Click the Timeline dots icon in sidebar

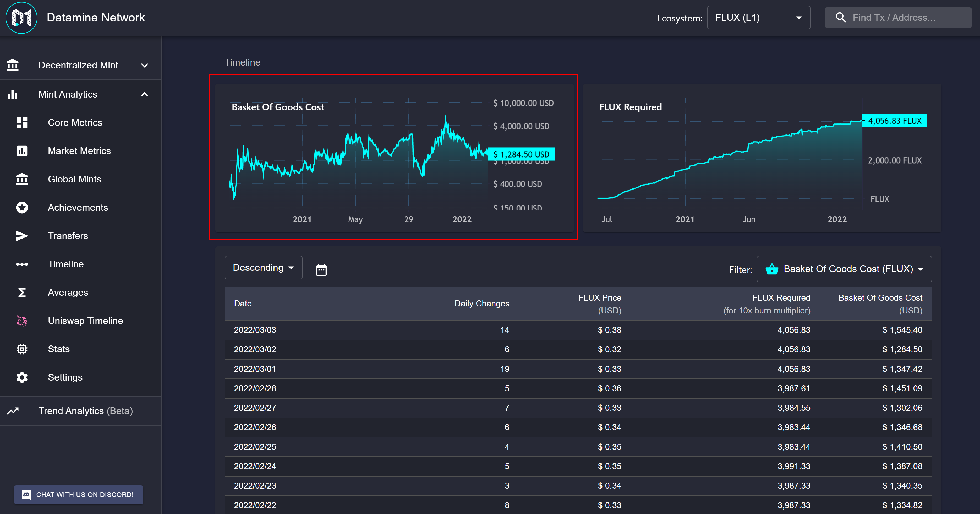pyautogui.click(x=22, y=264)
